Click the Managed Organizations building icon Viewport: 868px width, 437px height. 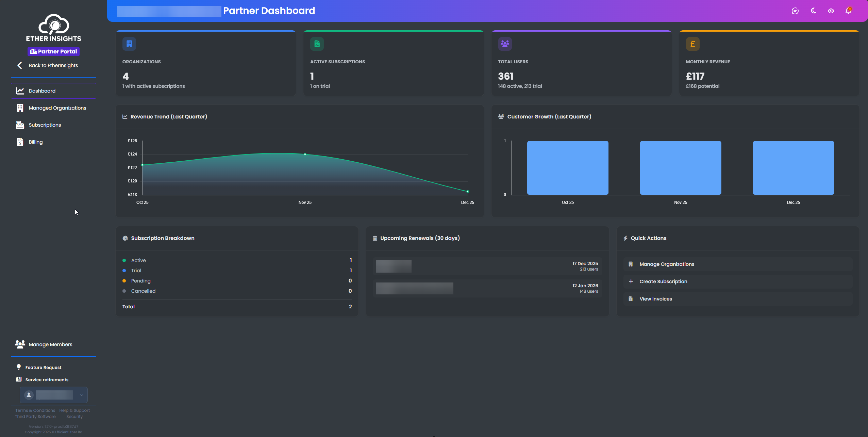point(20,108)
